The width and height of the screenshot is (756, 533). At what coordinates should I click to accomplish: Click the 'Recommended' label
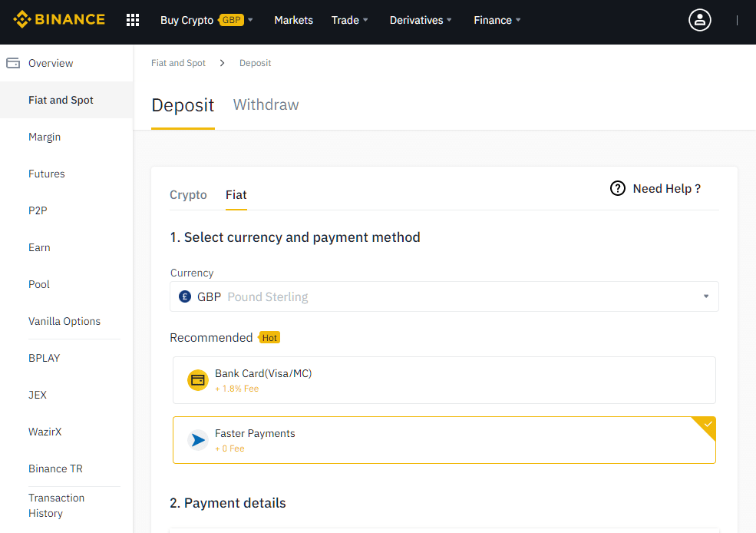pos(211,338)
